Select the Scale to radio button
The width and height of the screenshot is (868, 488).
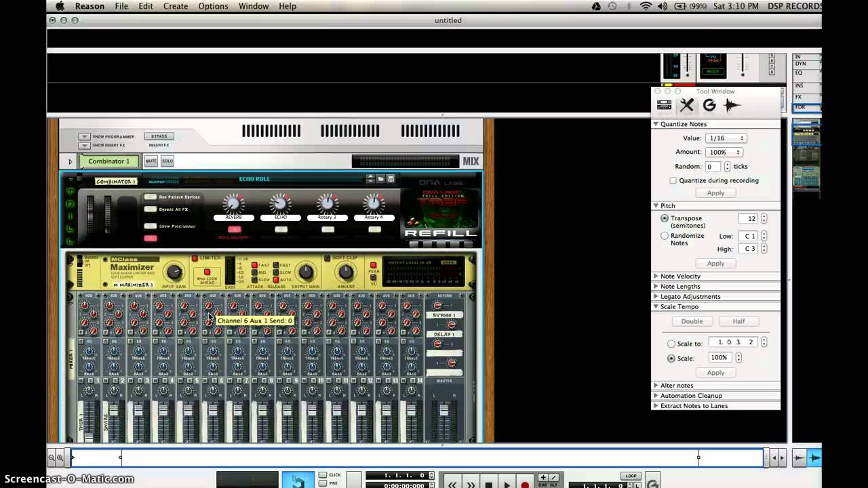tap(671, 344)
